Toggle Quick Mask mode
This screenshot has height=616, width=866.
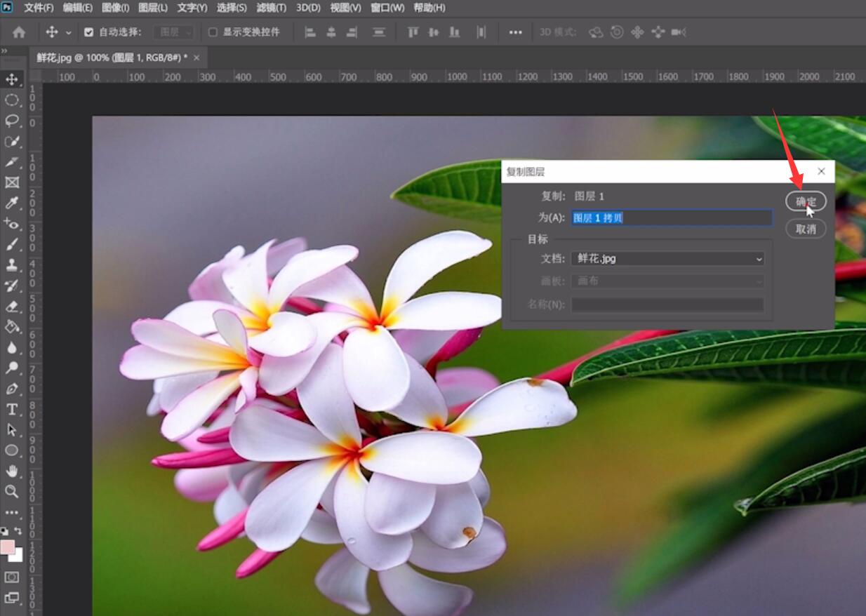point(12,577)
